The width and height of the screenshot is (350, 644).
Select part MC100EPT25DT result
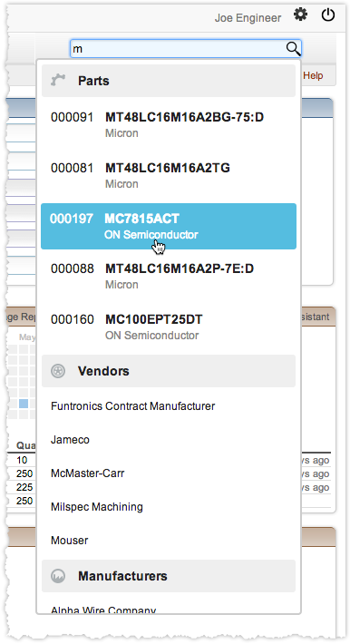(x=169, y=327)
